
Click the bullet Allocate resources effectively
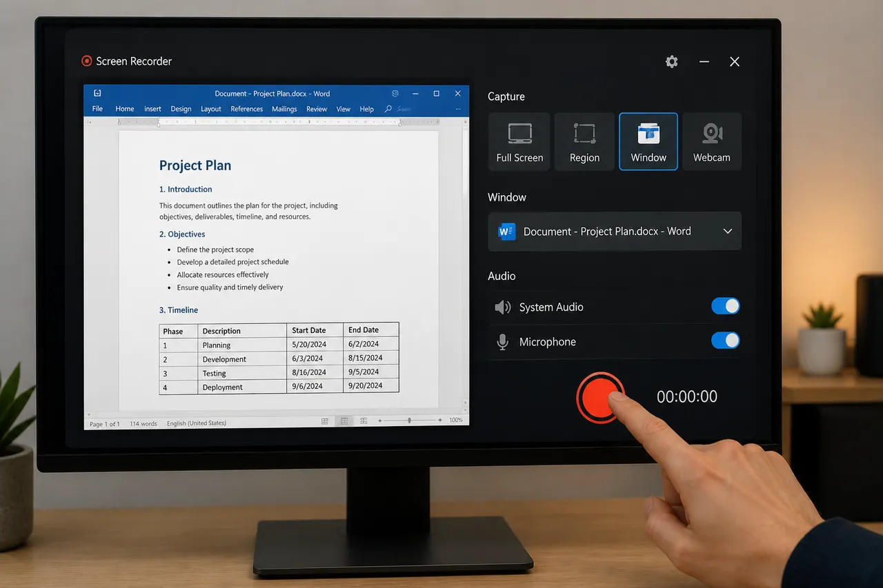click(x=223, y=274)
